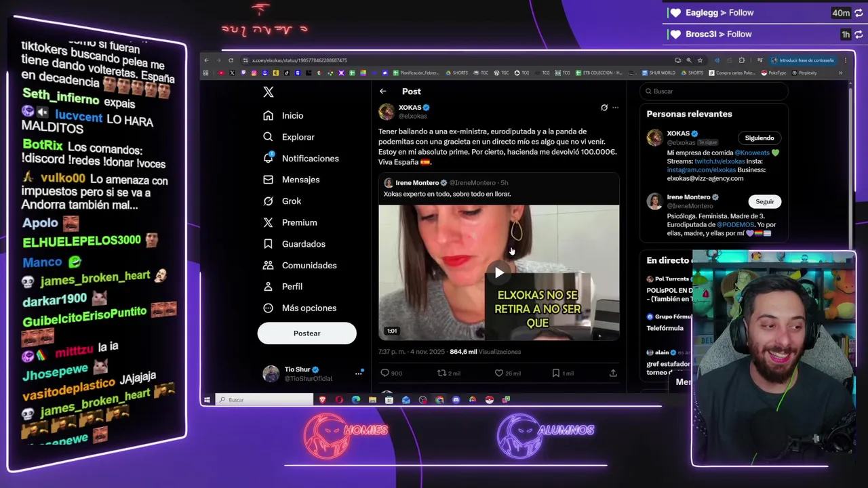Click browser back arrow
Screen dimensions: 868x488
[x=207, y=60]
